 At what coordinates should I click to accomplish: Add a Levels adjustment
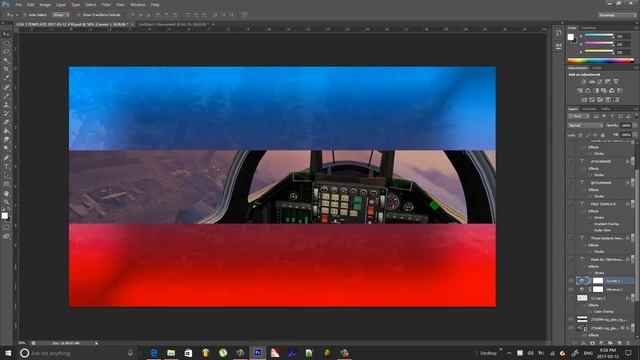point(591,82)
